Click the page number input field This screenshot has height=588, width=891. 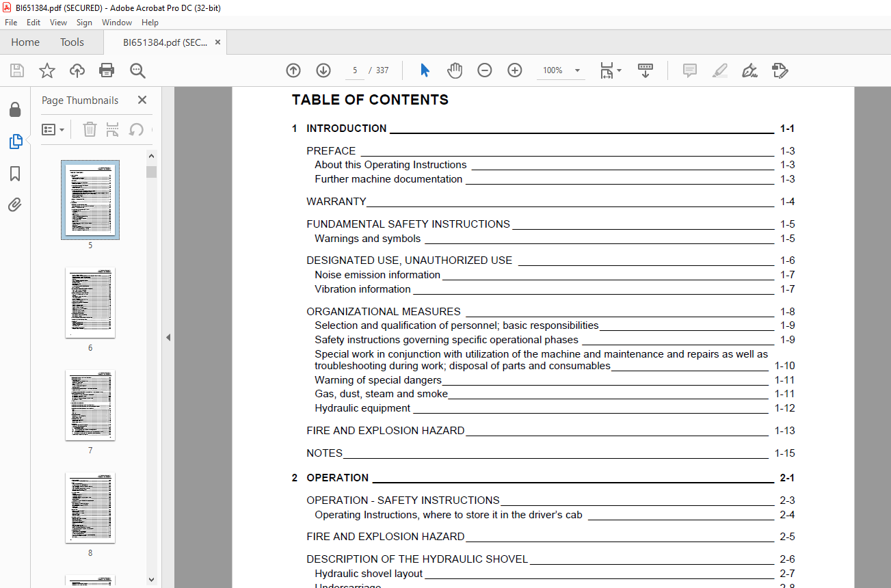point(354,70)
